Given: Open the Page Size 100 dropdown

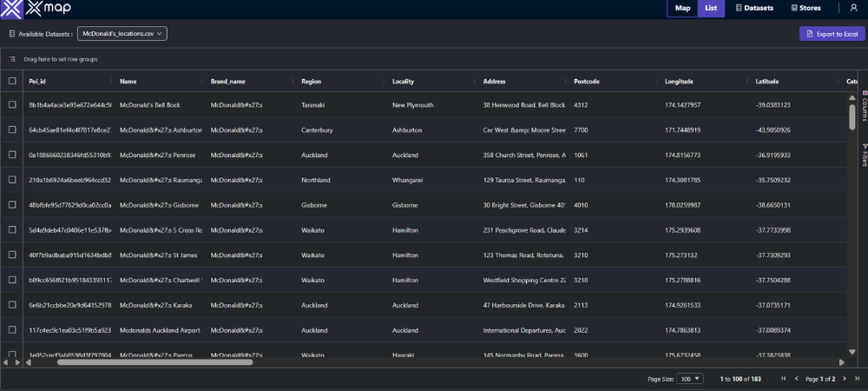Looking at the screenshot, I should (x=690, y=379).
